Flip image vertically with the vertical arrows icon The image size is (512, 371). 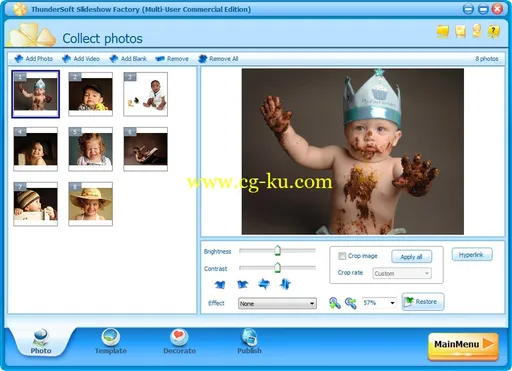tap(285, 284)
